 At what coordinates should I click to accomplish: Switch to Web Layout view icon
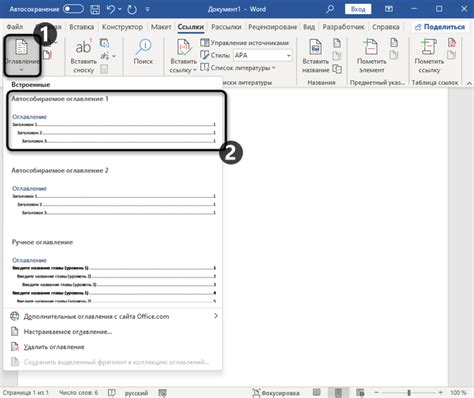coord(360,393)
